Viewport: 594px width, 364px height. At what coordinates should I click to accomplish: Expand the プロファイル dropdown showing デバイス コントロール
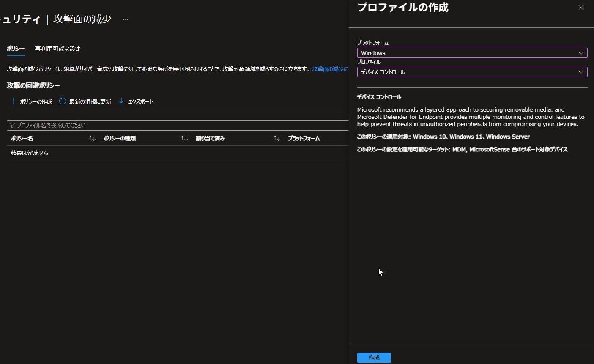point(472,72)
